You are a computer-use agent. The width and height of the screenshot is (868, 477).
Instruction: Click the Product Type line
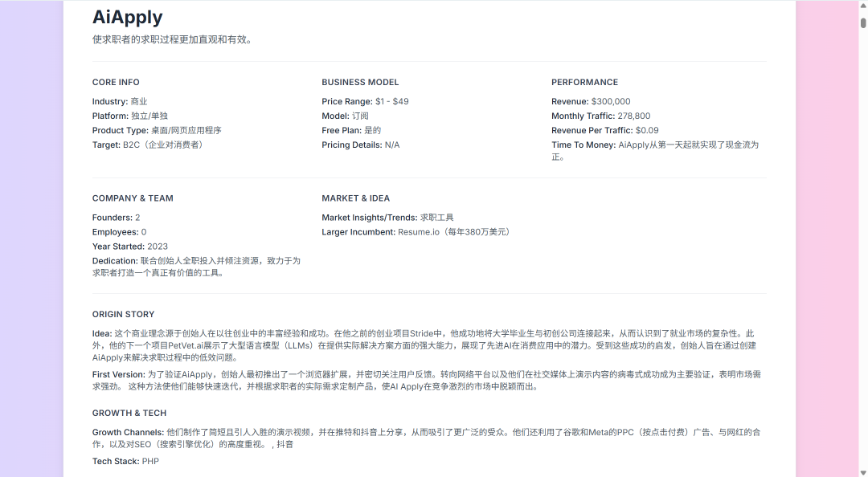157,130
